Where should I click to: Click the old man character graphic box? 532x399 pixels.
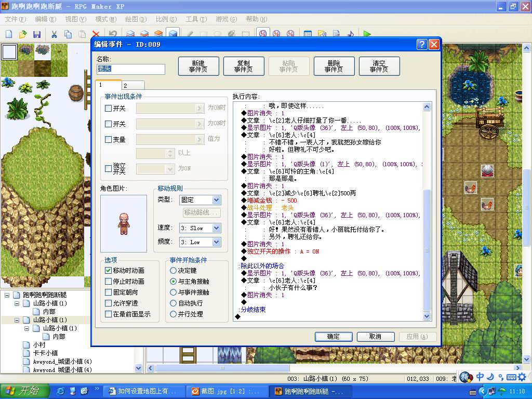124,223
